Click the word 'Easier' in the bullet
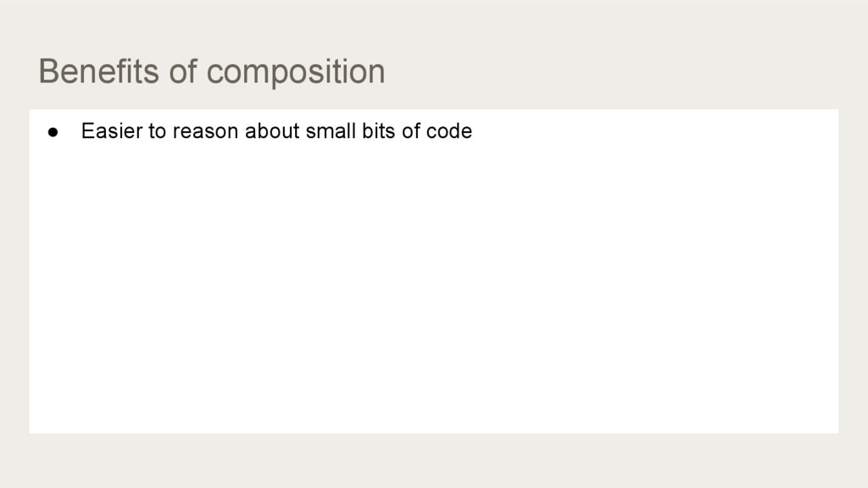Viewport: 868px width, 488px height. pyautogui.click(x=112, y=131)
